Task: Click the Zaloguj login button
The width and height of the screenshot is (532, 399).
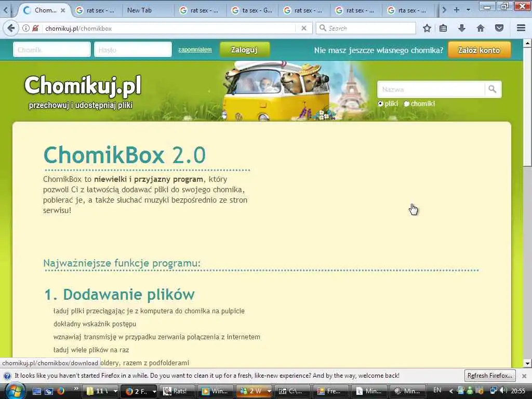Action: [x=245, y=50]
